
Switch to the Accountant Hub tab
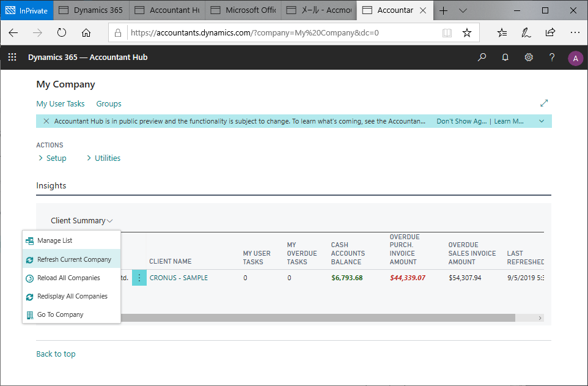[167, 10]
